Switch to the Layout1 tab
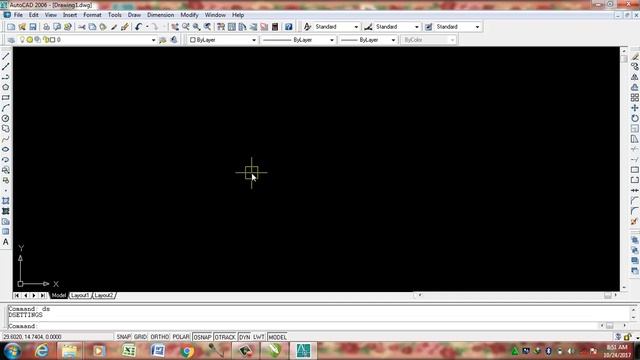This screenshot has height=360, width=640. click(80, 295)
